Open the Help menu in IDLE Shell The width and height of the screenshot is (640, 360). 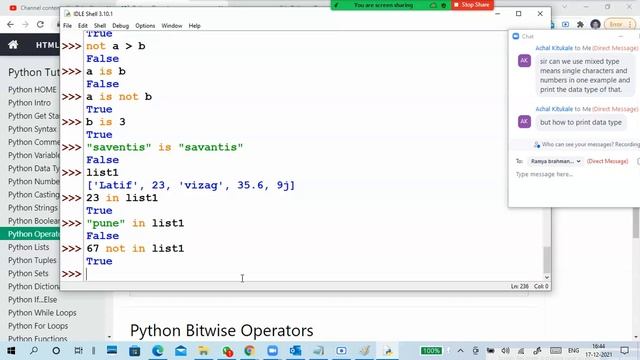pos(194,26)
